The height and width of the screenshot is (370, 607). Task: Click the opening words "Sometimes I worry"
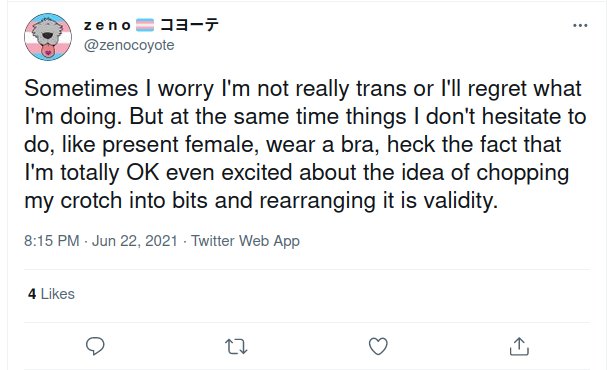(119, 88)
